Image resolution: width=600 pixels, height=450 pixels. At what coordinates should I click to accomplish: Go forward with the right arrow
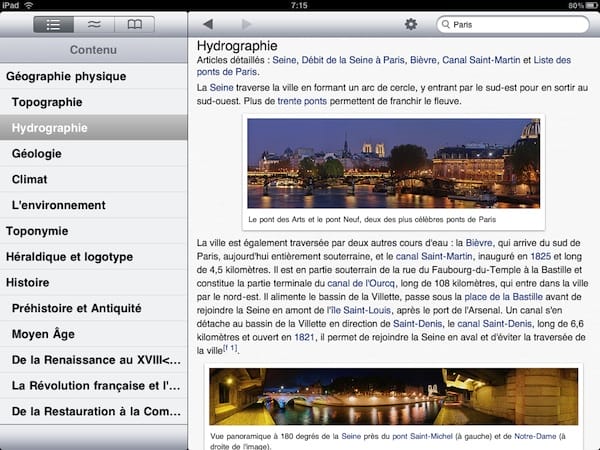pyautogui.click(x=246, y=24)
